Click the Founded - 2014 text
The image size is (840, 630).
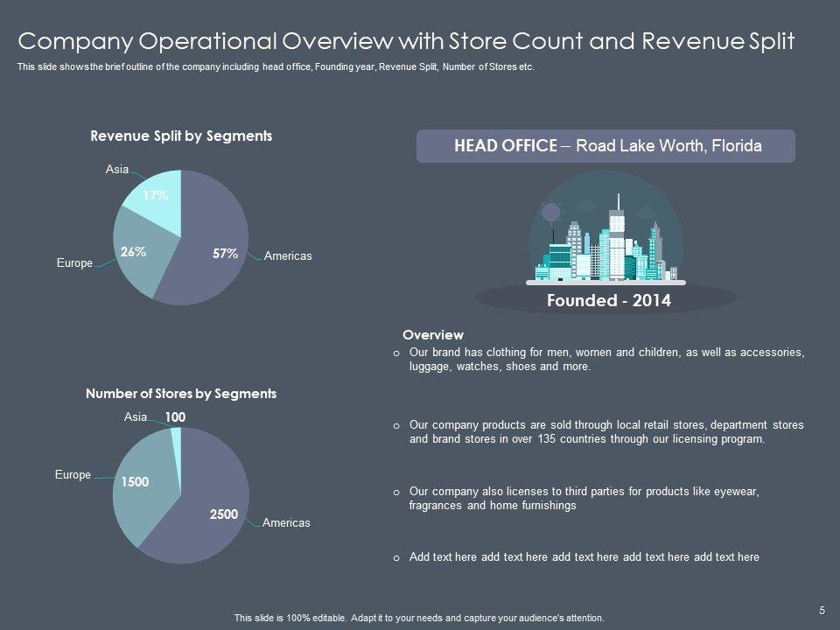609,300
